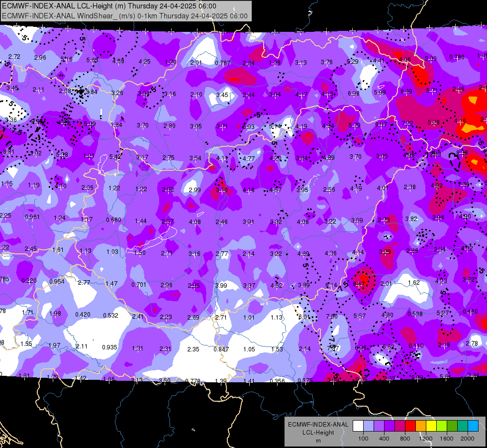The image size is (487, 448).
Task: Click the legend label "400"
Action: [x=384, y=439]
